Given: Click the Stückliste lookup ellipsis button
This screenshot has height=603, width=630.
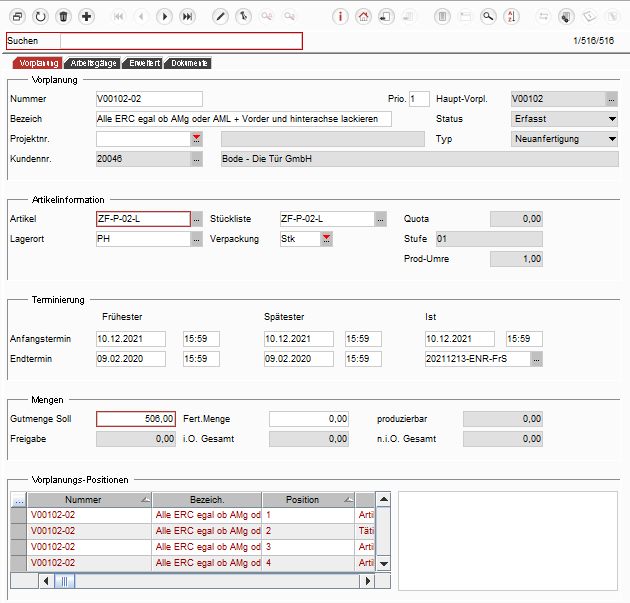Looking at the screenshot, I should (x=380, y=219).
